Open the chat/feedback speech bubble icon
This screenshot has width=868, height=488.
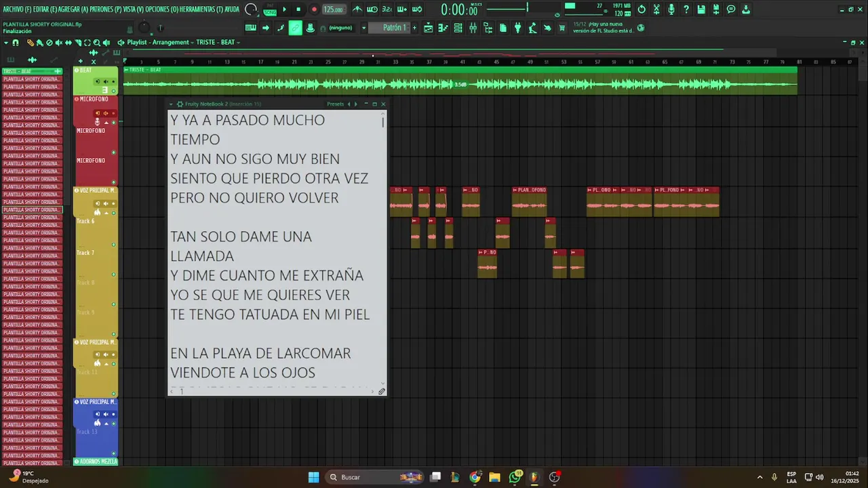pos(731,9)
